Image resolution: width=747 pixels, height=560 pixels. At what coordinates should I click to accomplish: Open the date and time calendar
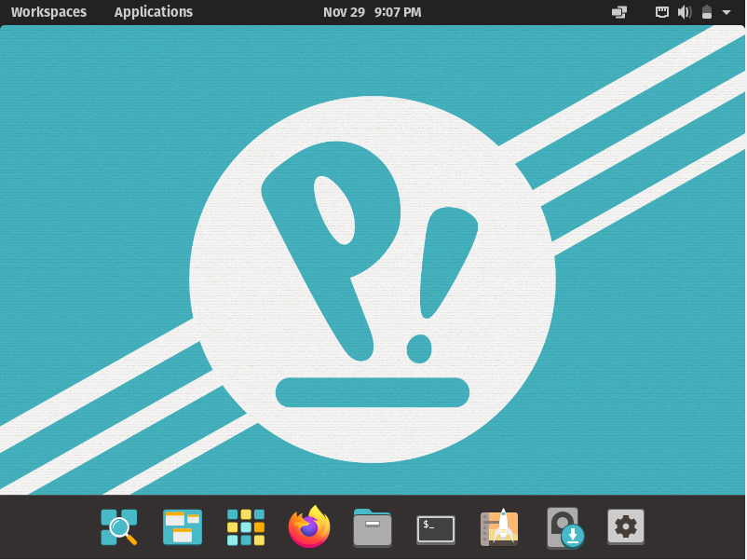[x=372, y=12]
